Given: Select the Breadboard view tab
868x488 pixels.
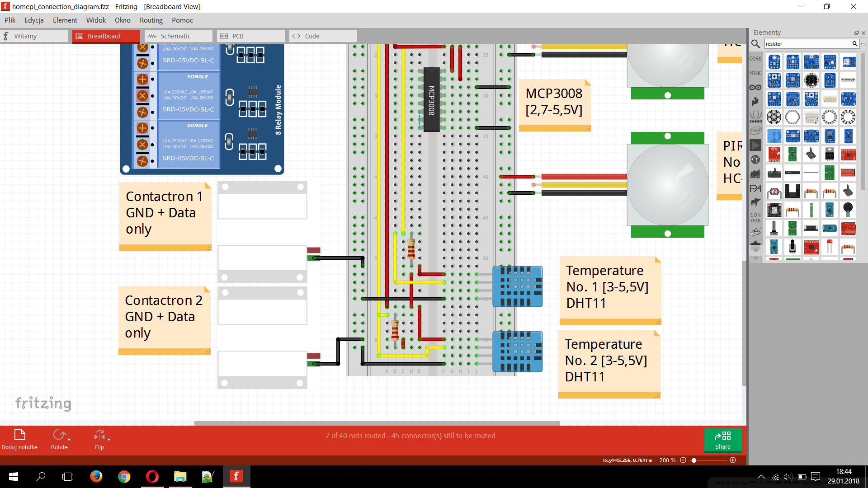Looking at the screenshot, I should 106,36.
